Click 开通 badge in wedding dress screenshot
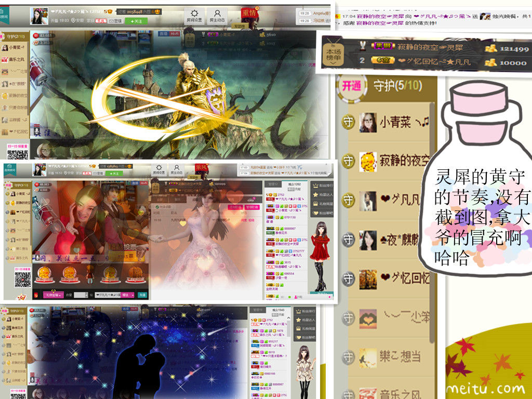Viewport: 532px width, 399px height. 8,185
